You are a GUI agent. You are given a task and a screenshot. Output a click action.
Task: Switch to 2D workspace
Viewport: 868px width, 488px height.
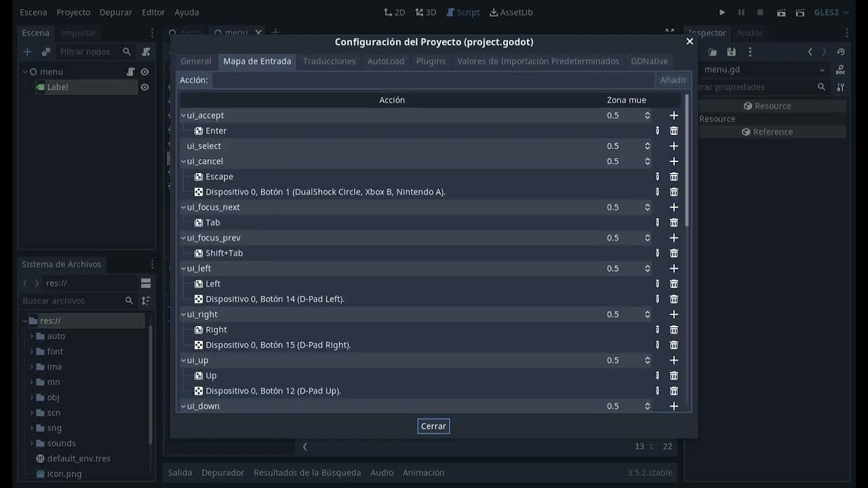point(395,12)
